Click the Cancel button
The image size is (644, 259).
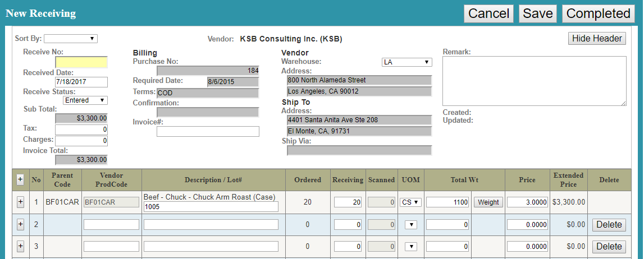point(488,13)
